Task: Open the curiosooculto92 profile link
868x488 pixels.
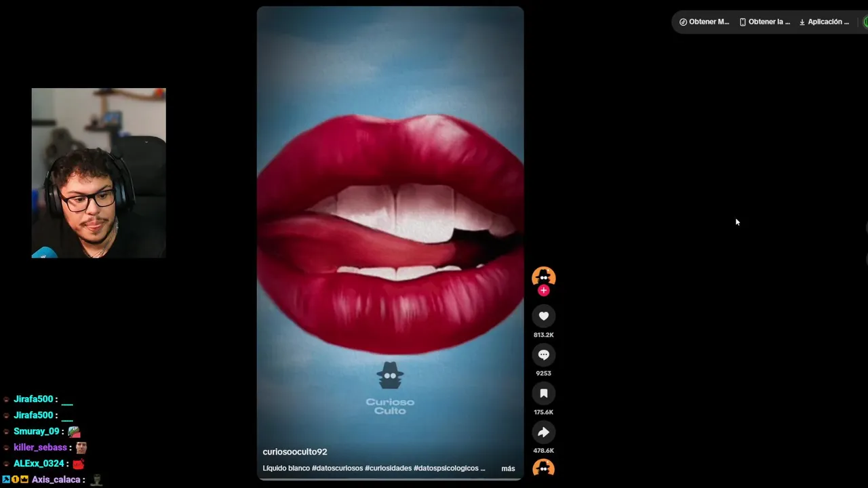Action: pyautogui.click(x=295, y=452)
